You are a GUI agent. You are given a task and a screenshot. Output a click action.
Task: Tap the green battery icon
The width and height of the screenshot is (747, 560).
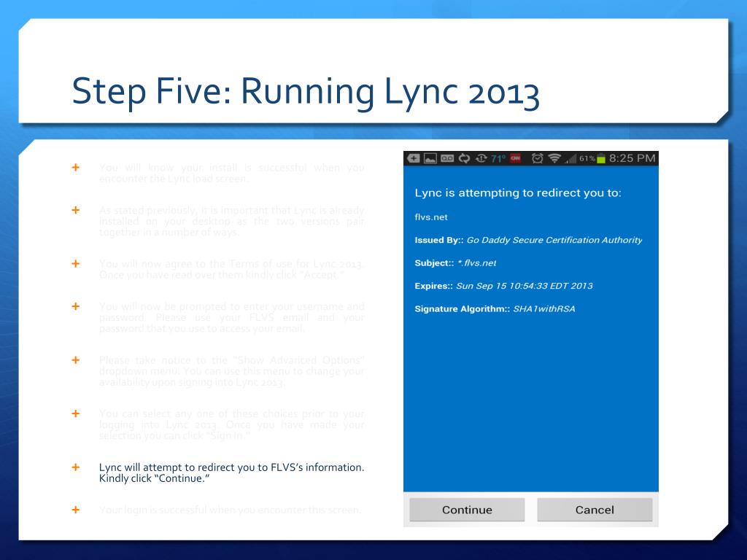(601, 158)
